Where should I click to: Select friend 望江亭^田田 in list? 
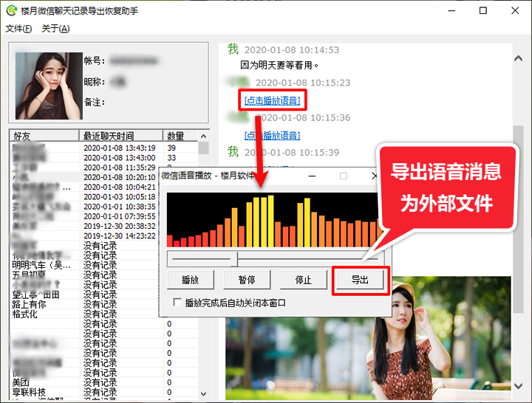(35, 294)
